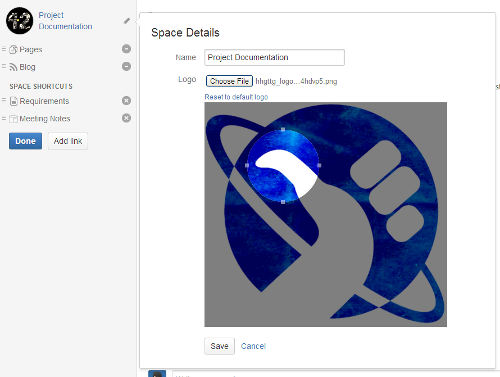Click the Project Documentation space logo avatar

20,21
